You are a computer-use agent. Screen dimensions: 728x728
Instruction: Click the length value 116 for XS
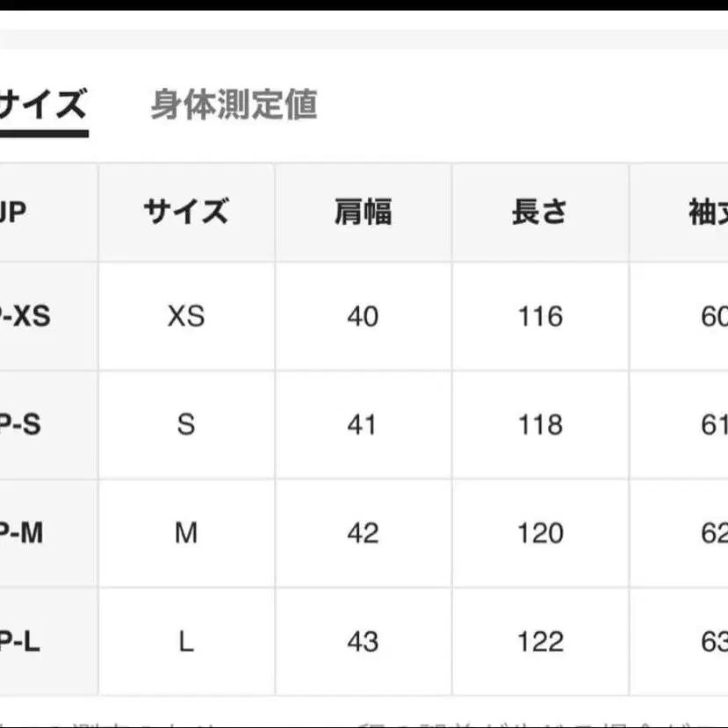[x=539, y=315]
